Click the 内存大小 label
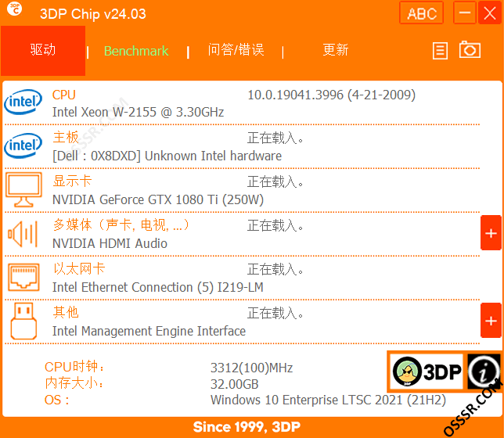Screen dimensions: 504x438 [x=74, y=383]
